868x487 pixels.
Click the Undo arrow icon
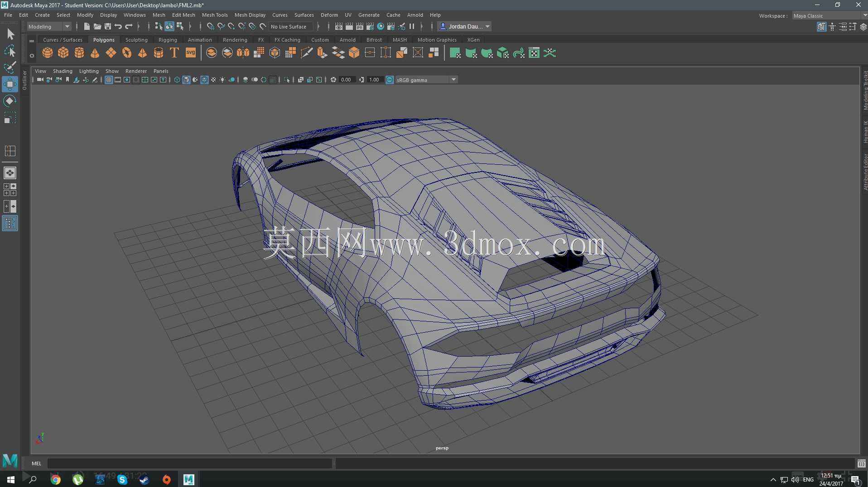(118, 26)
